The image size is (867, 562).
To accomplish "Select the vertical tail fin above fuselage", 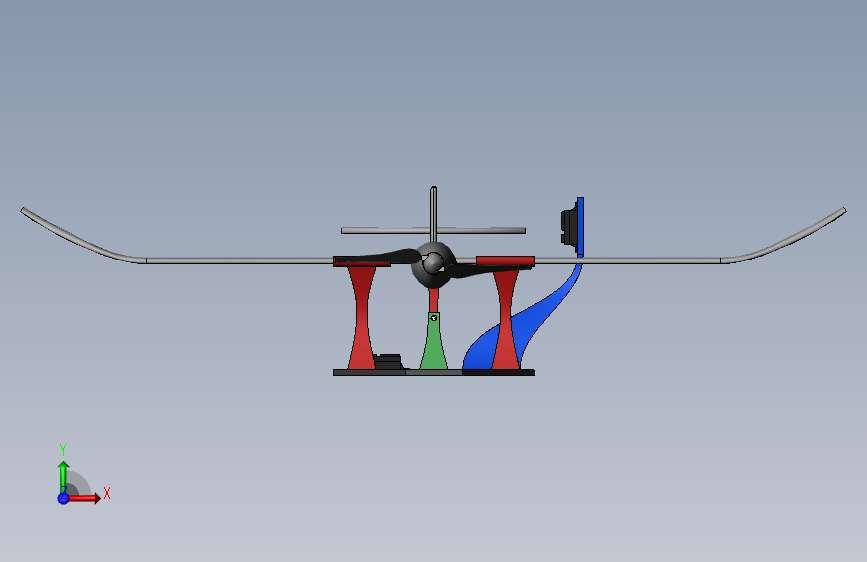I will (434, 213).
